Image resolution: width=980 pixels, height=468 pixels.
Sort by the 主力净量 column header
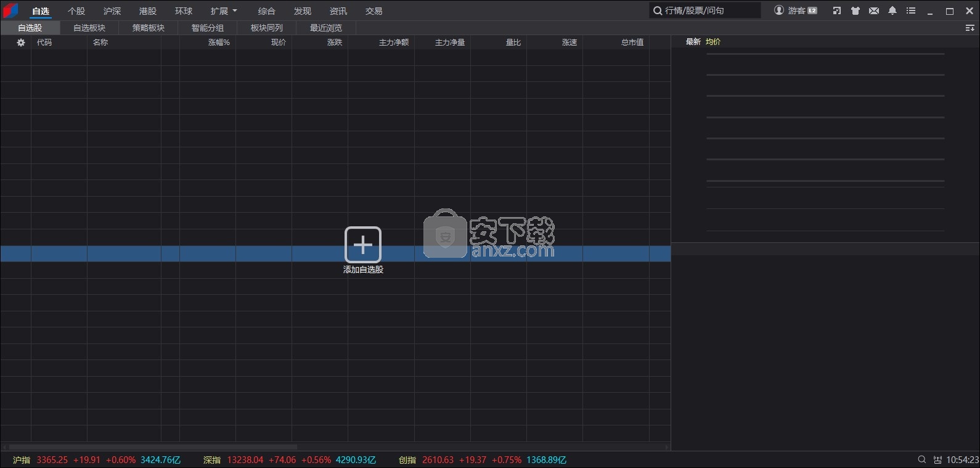pyautogui.click(x=450, y=43)
